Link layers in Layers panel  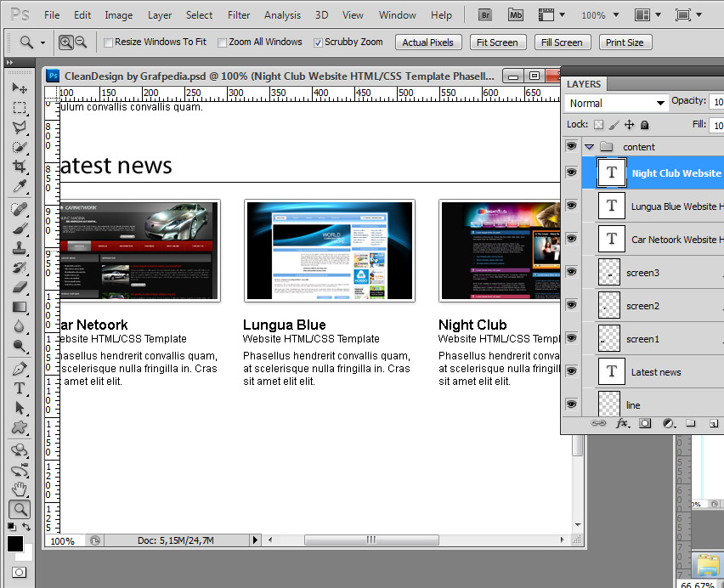tap(598, 423)
